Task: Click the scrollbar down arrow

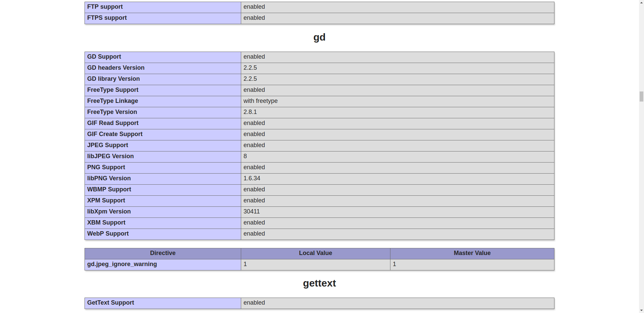Action: tap(641, 310)
